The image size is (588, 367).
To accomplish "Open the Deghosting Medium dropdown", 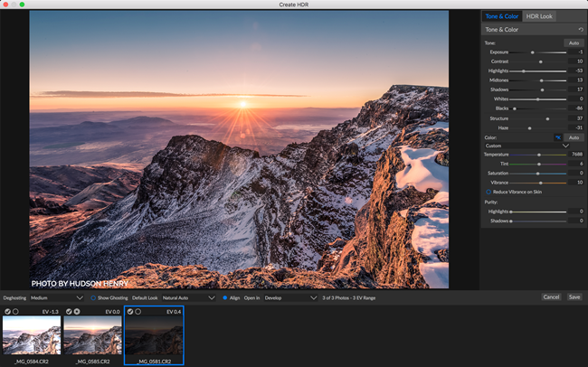I will (x=56, y=297).
